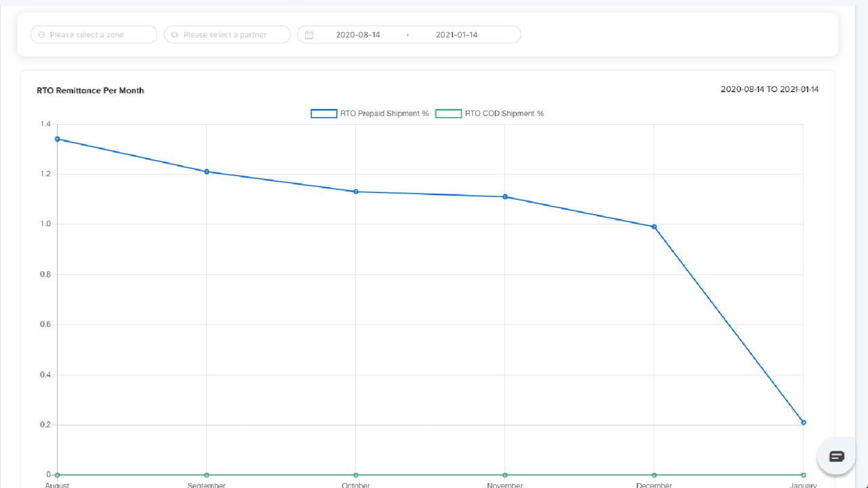Select the start date 2020-08-14 field
Screen dimensions: 868x488
[358, 35]
